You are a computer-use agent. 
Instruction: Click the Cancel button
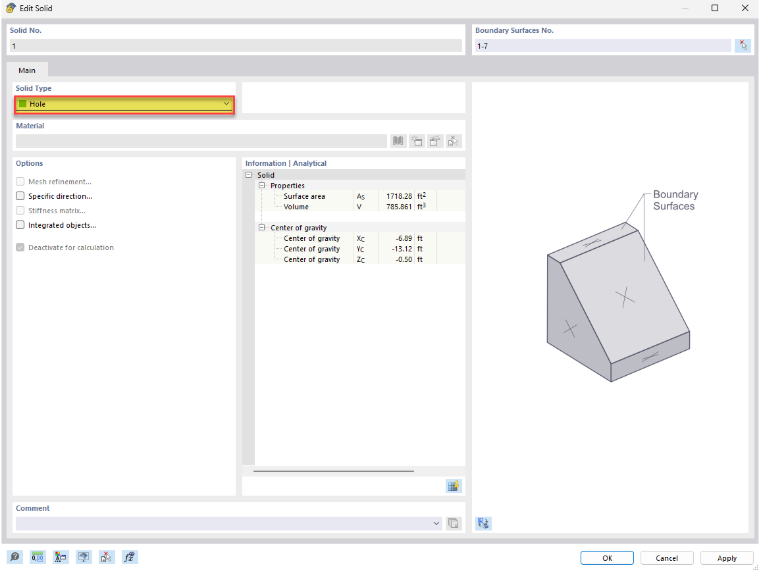click(x=666, y=558)
